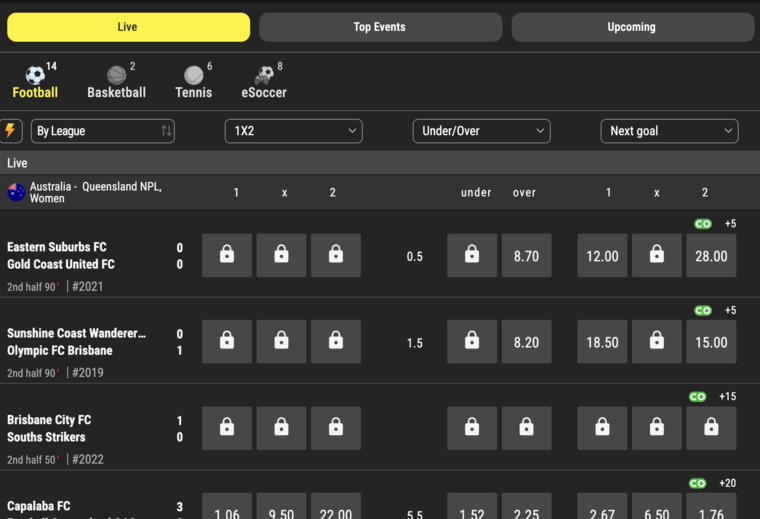Click locked under 1.5 odds for Sunshine Coast match
The height and width of the screenshot is (519, 760).
click(x=472, y=342)
